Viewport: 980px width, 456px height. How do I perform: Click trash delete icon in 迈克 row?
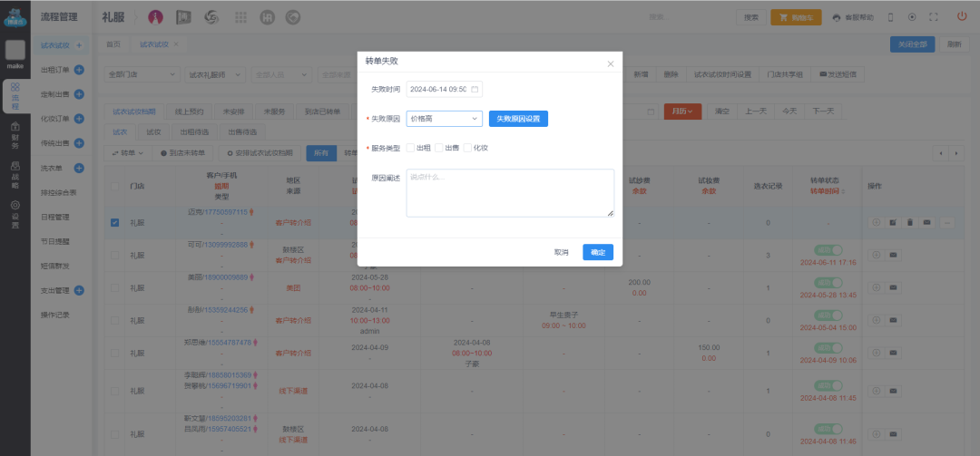pyautogui.click(x=911, y=222)
